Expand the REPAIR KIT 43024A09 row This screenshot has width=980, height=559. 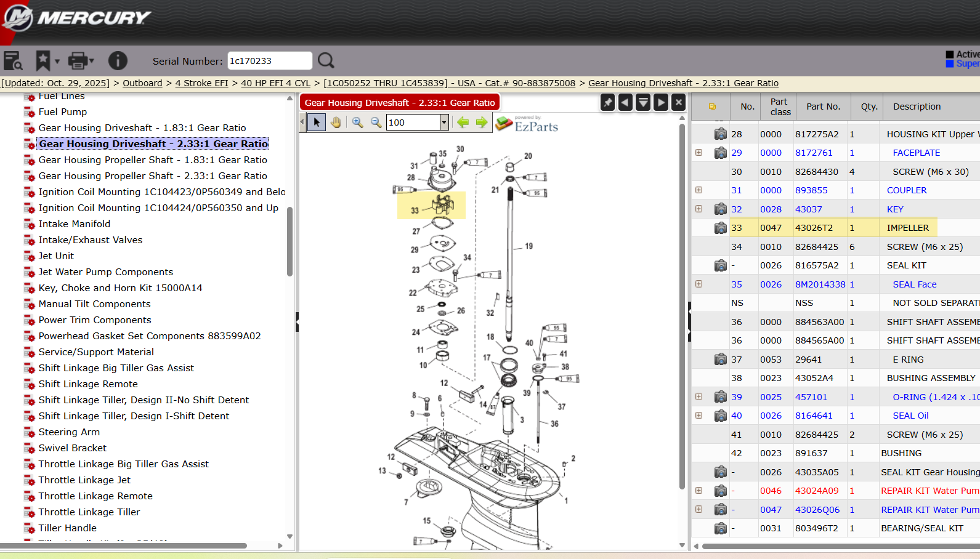(699, 491)
